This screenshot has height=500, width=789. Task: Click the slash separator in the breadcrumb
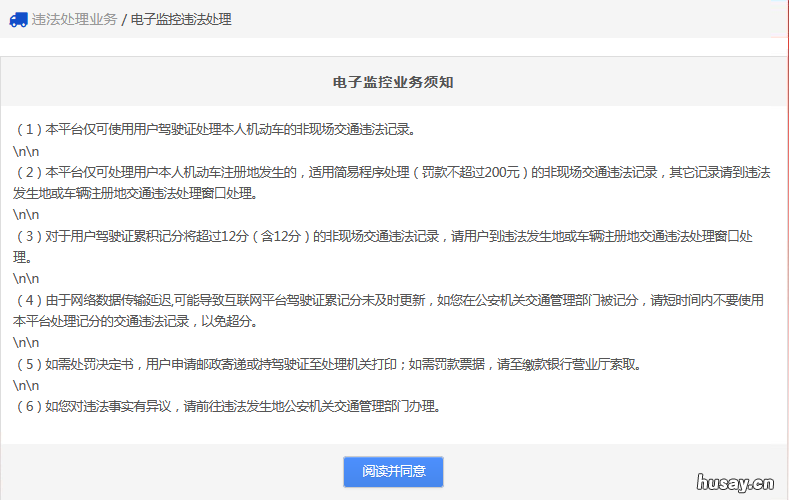(x=124, y=19)
